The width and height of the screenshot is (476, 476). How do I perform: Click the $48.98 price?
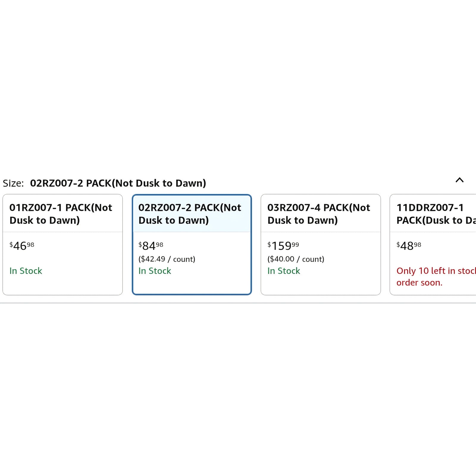(409, 246)
